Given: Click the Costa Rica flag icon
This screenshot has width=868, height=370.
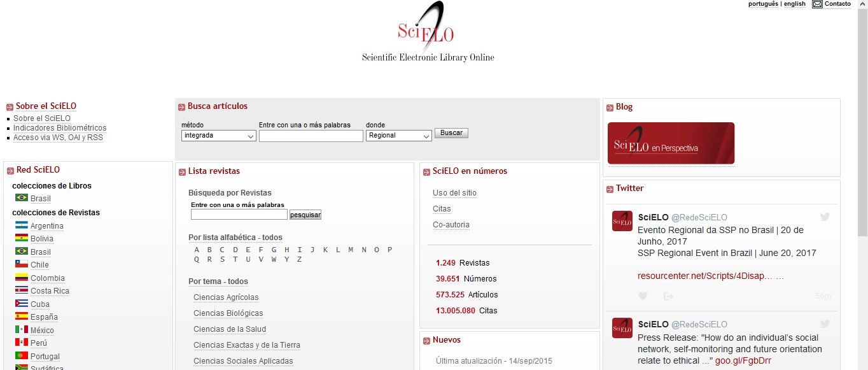Looking at the screenshot, I should click(22, 290).
